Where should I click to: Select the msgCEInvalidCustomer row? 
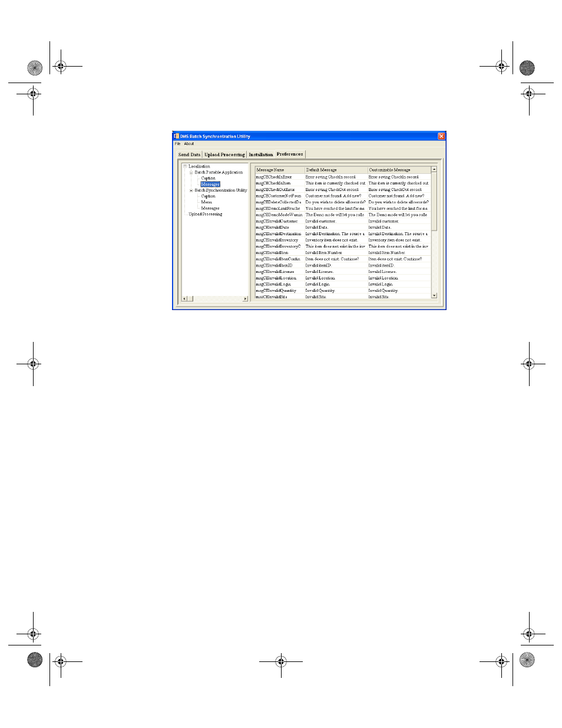343,221
